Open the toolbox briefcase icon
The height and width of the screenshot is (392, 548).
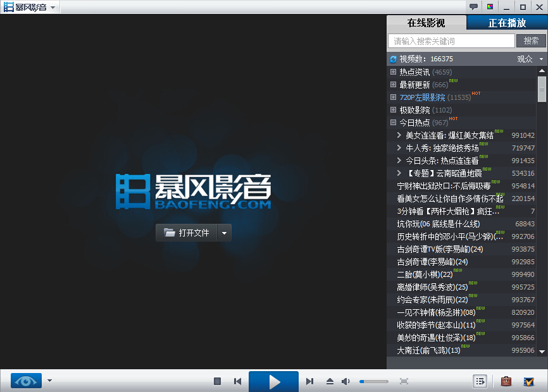click(506, 381)
